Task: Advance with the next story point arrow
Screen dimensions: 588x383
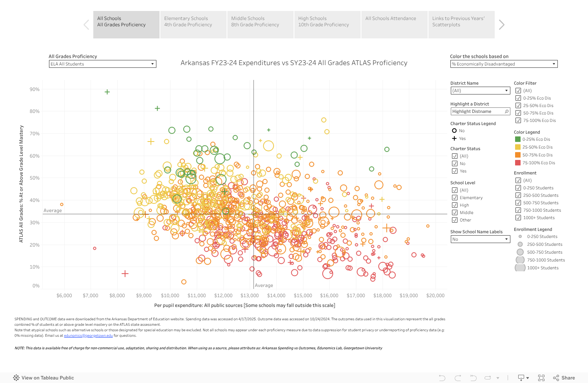Action: click(501, 25)
